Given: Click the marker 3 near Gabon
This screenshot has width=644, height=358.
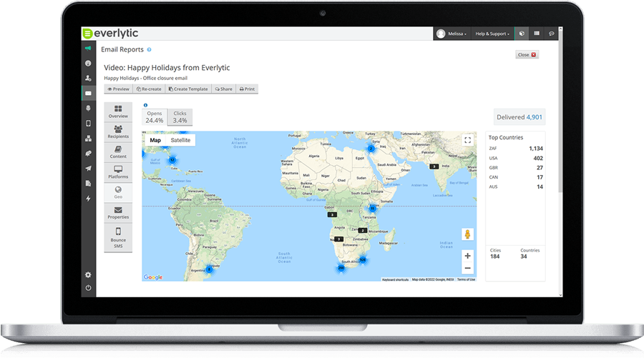Looking at the screenshot, I should click(x=332, y=214).
